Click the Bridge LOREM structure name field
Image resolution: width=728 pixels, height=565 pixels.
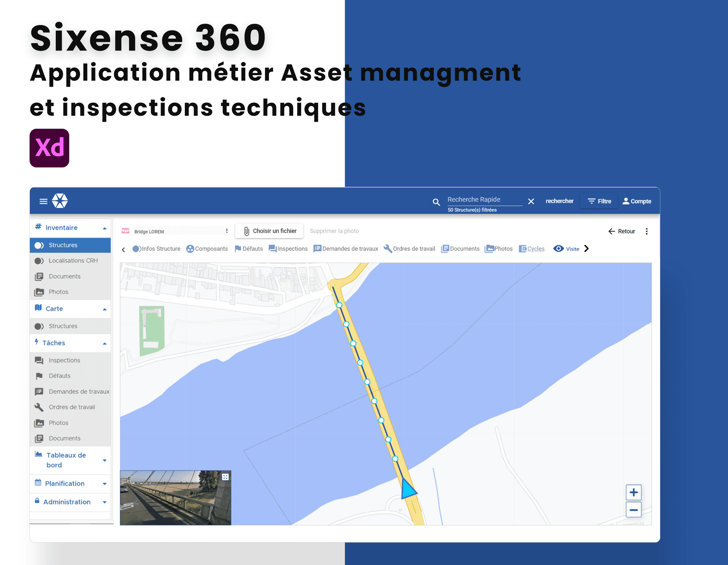pyautogui.click(x=180, y=231)
